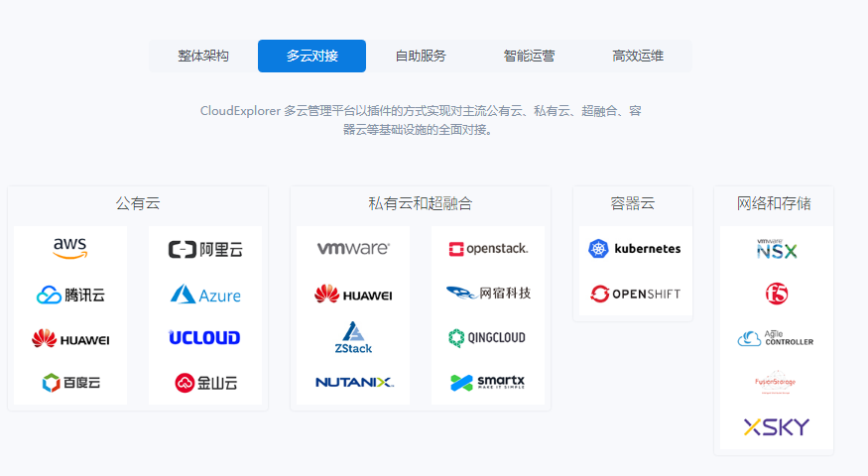Click the 公有云 heading
Viewport: 868px width, 476px height.
(x=138, y=203)
